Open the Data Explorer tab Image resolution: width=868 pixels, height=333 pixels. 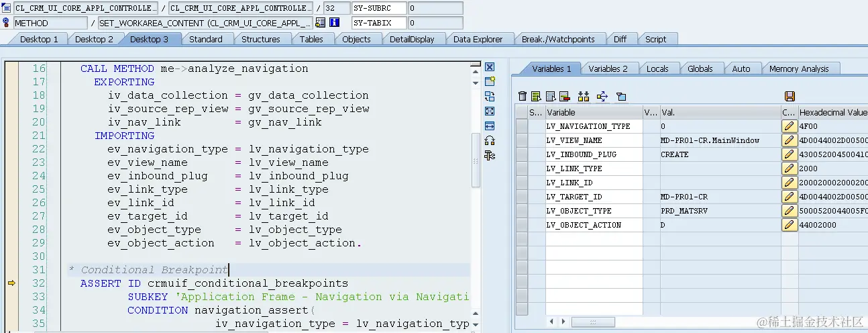pyautogui.click(x=478, y=39)
